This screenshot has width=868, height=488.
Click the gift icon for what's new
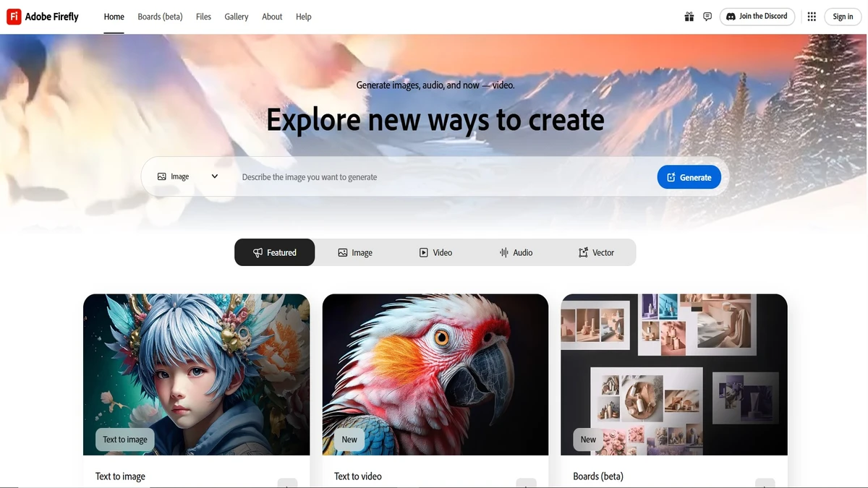(x=689, y=16)
